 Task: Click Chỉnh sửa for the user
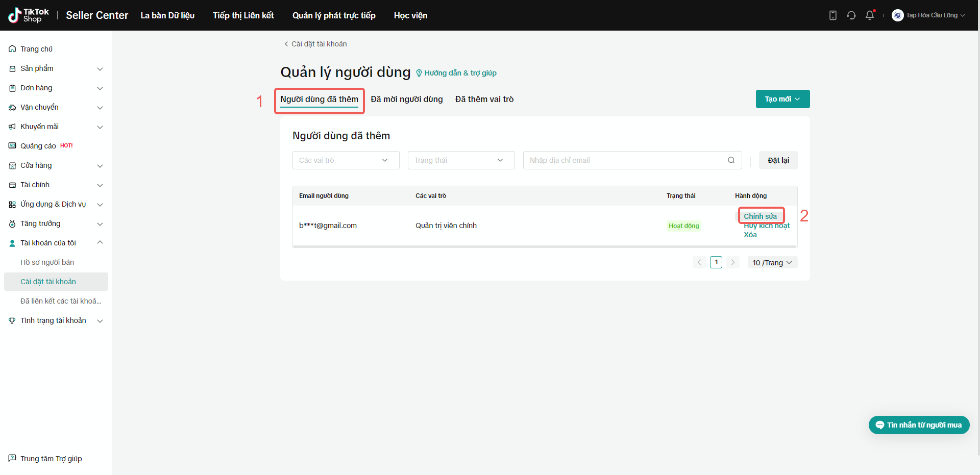click(760, 216)
